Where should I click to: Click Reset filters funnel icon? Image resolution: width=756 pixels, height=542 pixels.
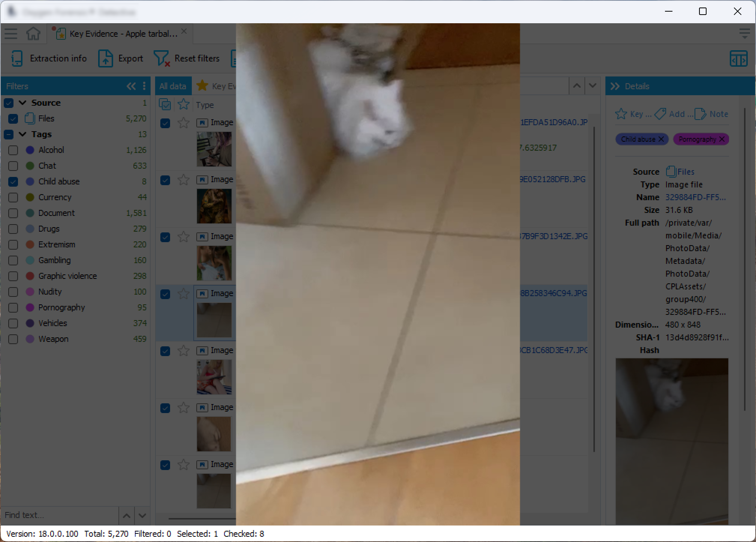point(162,58)
